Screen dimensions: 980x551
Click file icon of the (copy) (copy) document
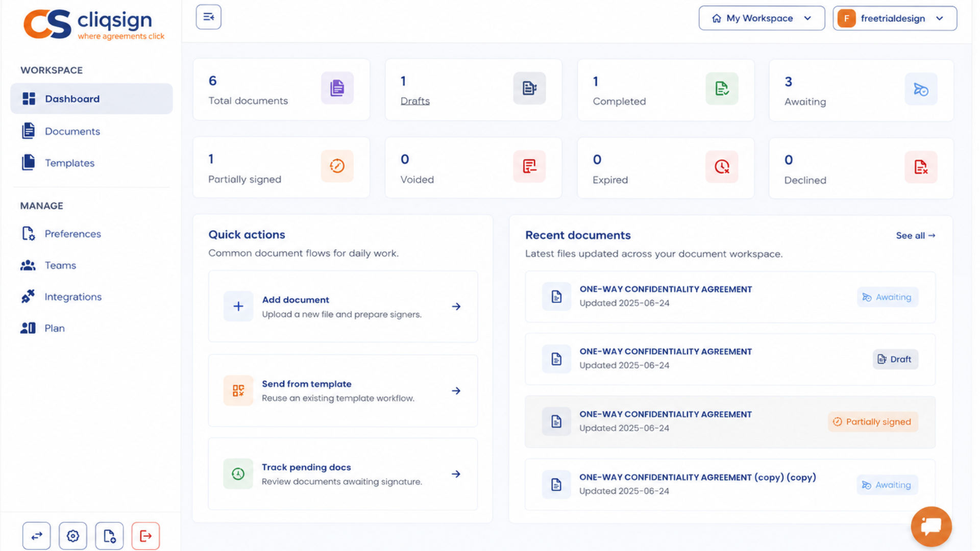point(556,485)
